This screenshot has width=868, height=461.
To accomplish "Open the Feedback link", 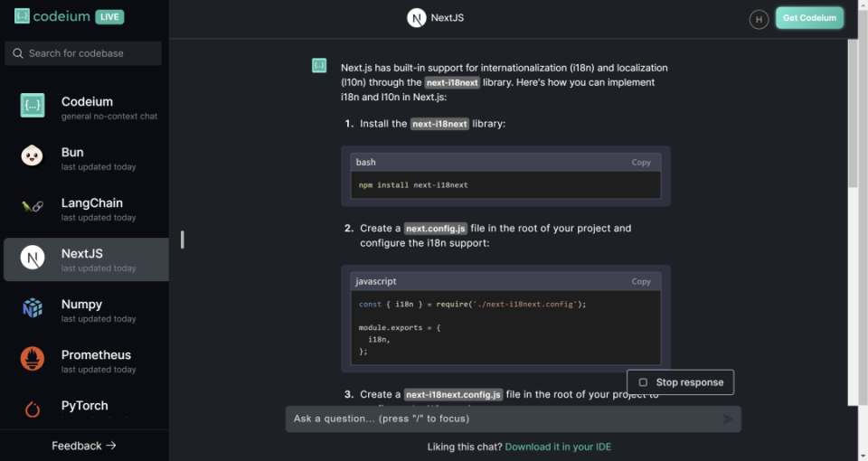I will click(x=84, y=446).
